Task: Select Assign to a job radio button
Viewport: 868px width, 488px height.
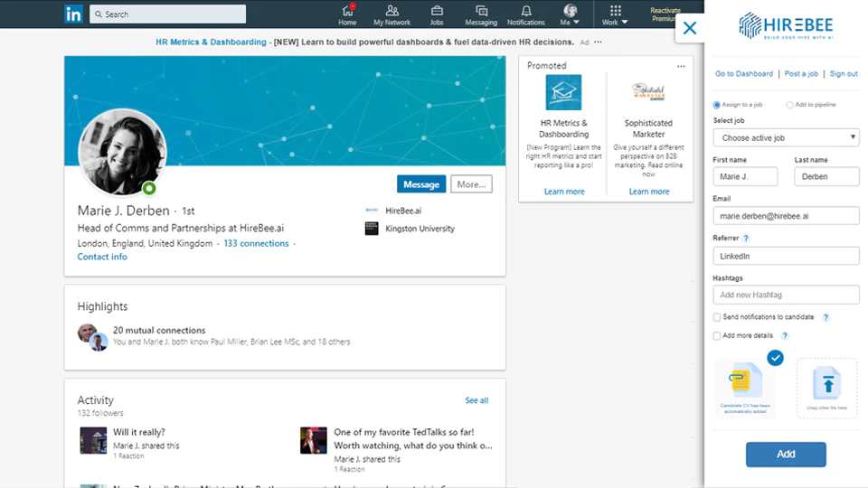Action: click(x=717, y=105)
